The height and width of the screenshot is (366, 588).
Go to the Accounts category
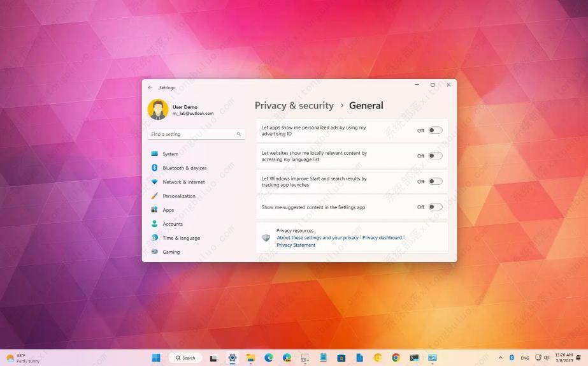172,224
